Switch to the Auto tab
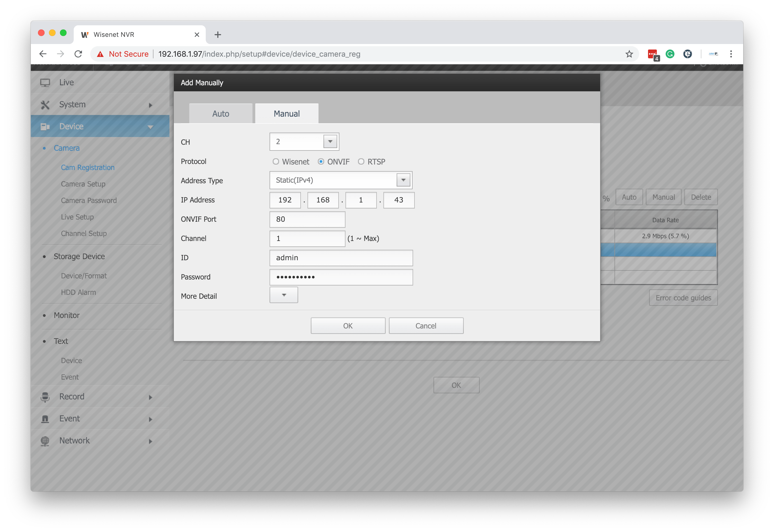Viewport: 774px width, 532px height. 221,114
